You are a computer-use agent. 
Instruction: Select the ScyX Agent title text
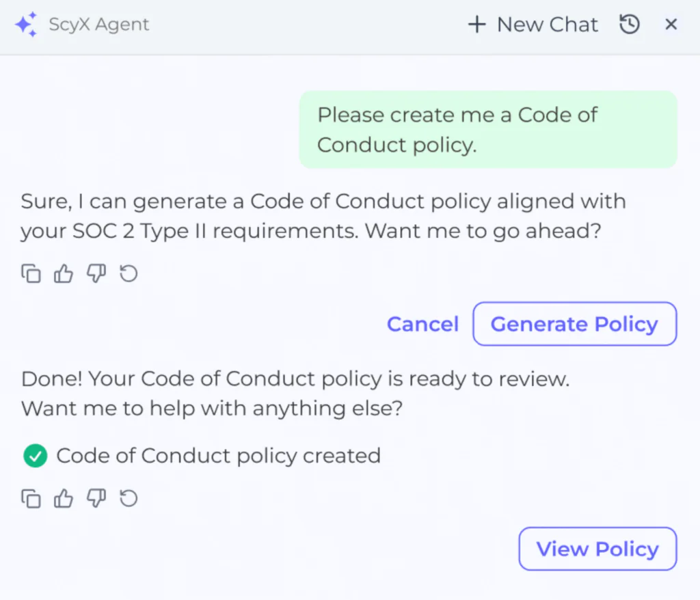click(x=98, y=24)
